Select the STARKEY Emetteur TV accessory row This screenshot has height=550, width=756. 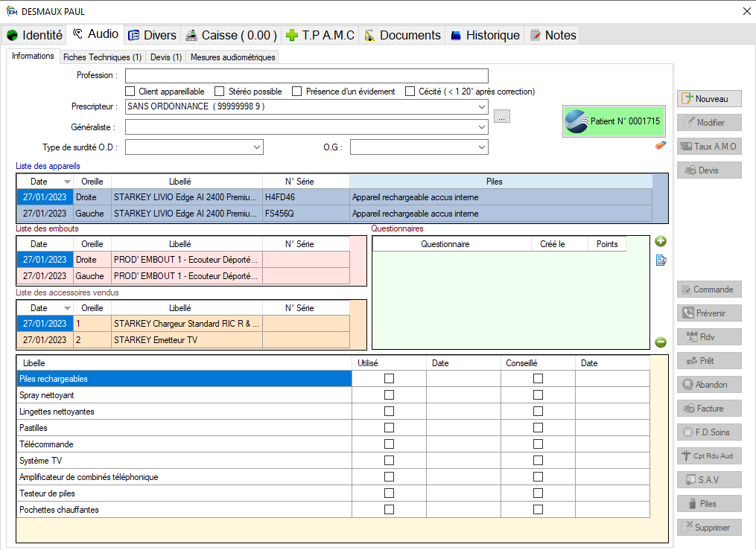pyautogui.click(x=183, y=340)
